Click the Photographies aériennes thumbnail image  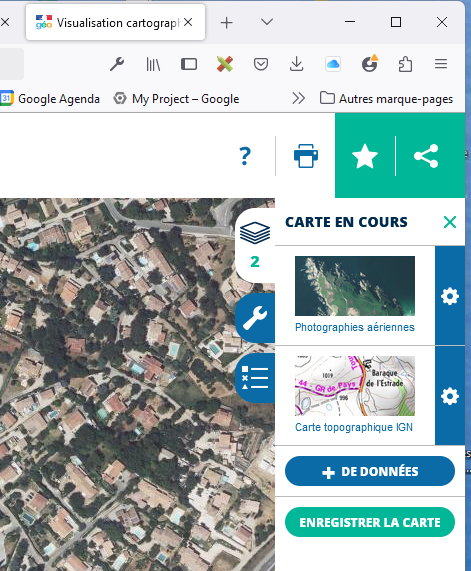point(355,286)
